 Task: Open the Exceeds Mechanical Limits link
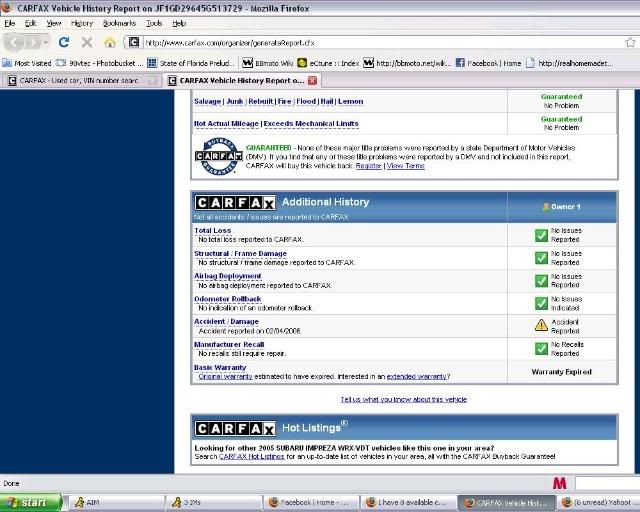(311, 124)
